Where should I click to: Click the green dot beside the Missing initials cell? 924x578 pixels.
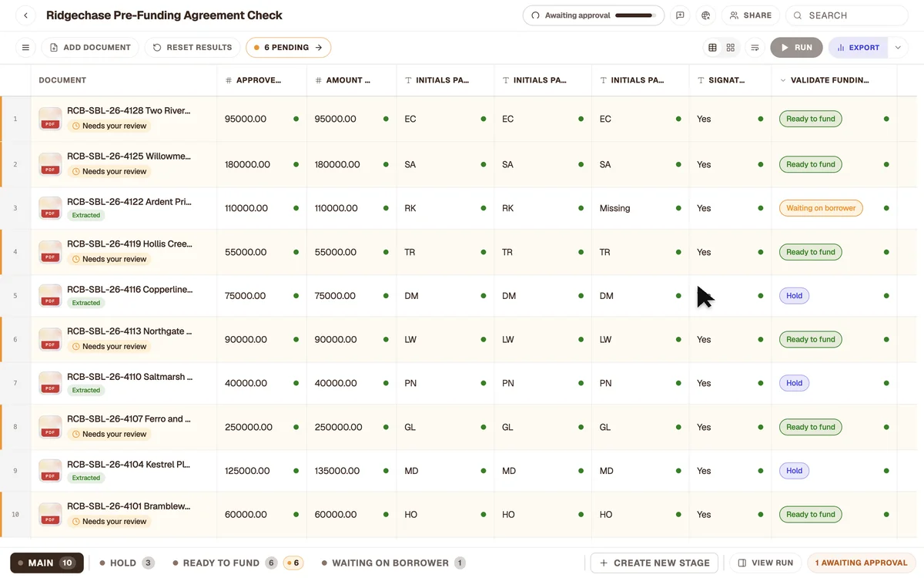(678, 208)
